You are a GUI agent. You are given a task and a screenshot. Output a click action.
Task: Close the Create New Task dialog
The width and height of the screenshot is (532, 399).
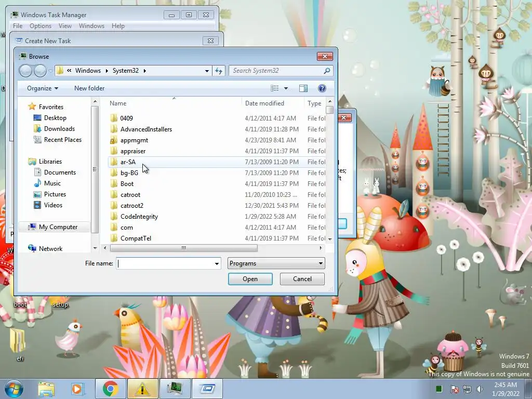(211, 41)
